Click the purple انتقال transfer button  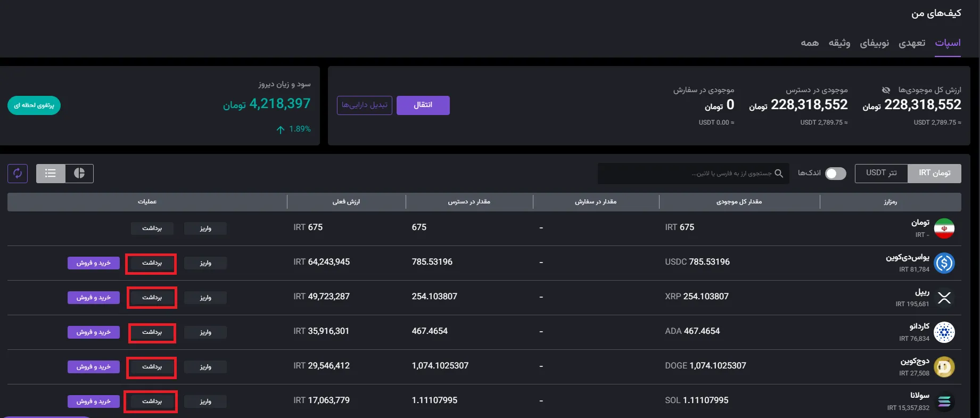[423, 105]
